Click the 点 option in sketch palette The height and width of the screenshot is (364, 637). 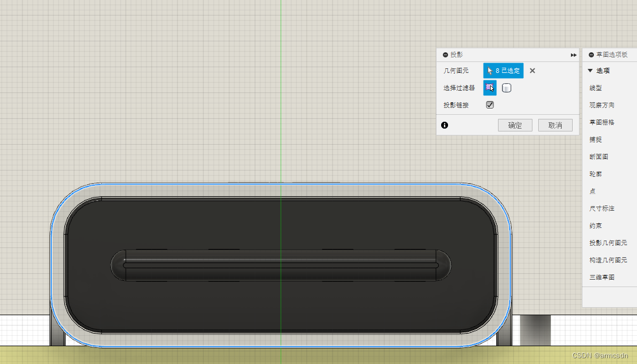point(592,191)
